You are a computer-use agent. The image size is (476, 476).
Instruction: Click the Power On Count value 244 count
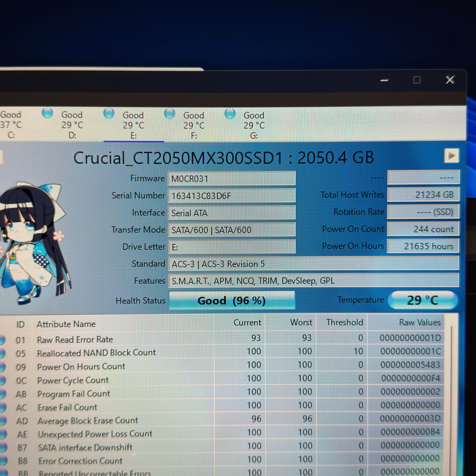[x=423, y=229]
